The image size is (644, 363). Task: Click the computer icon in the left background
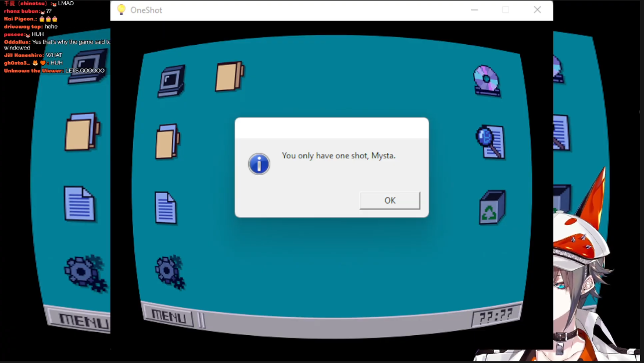88,66
